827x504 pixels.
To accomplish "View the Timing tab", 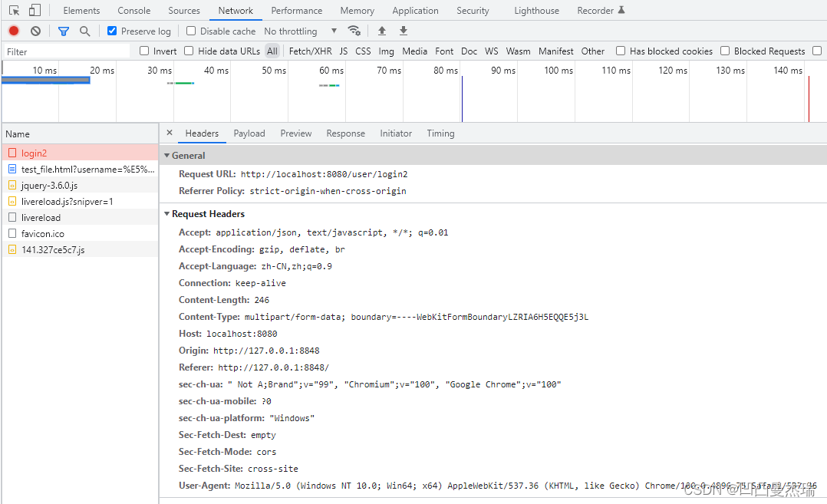I will coord(440,133).
